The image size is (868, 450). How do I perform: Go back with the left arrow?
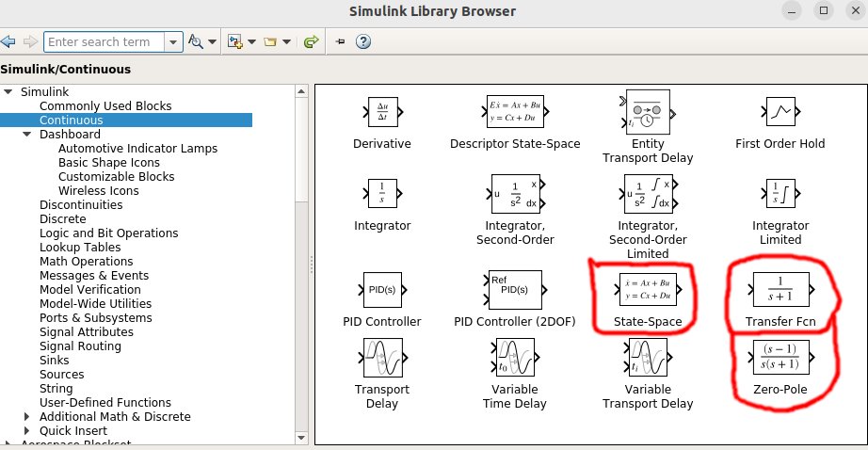[8, 41]
